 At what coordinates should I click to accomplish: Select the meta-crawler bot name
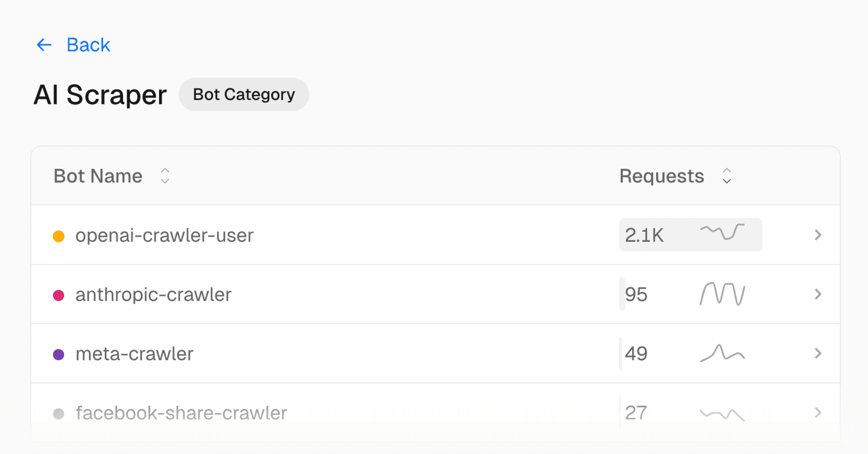pos(134,354)
